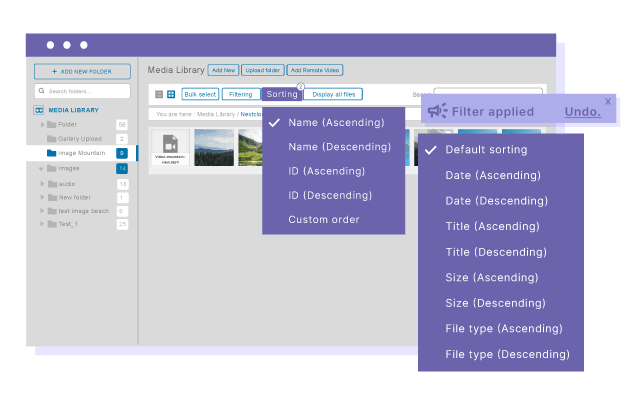Click the 2 count badge on Gallery Upload
This screenshot has width=630, height=396.
[x=122, y=139]
